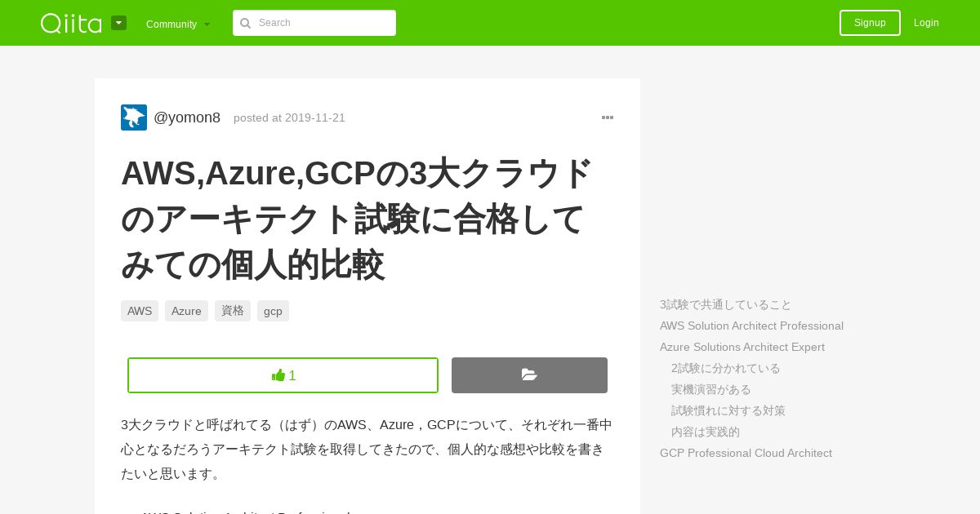
Task: Visit the @yomon8 profile link
Action: pos(187,117)
